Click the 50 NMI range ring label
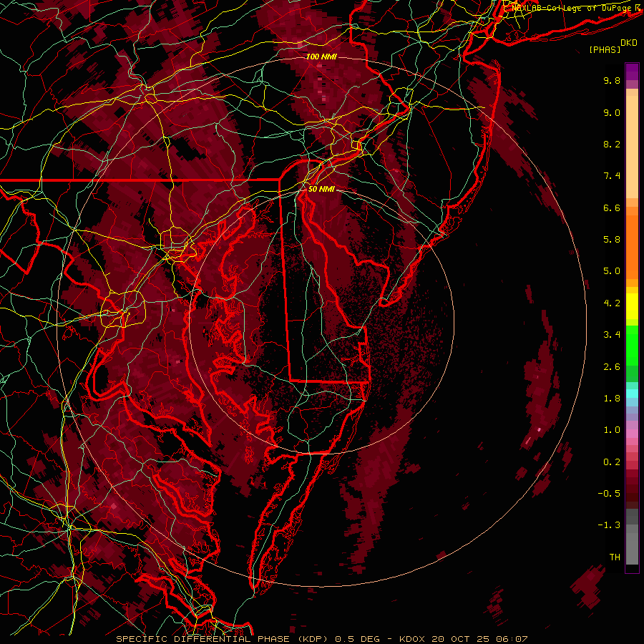This screenshot has width=644, height=644. (x=321, y=189)
